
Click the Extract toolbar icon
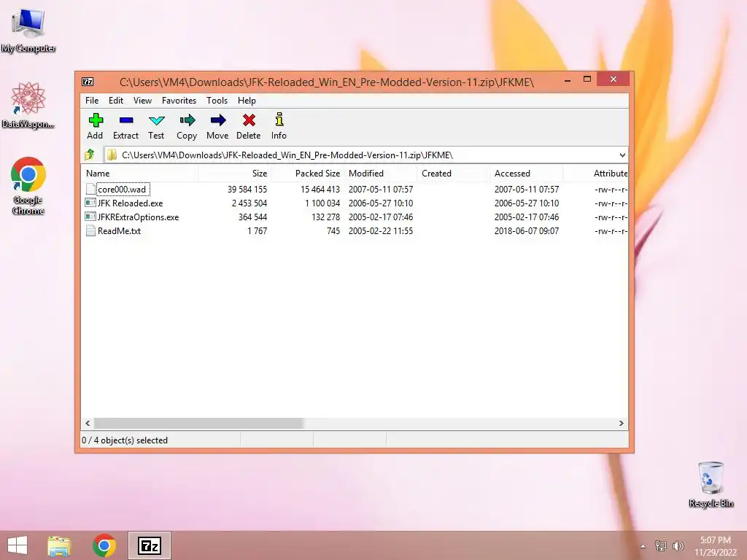click(x=125, y=120)
